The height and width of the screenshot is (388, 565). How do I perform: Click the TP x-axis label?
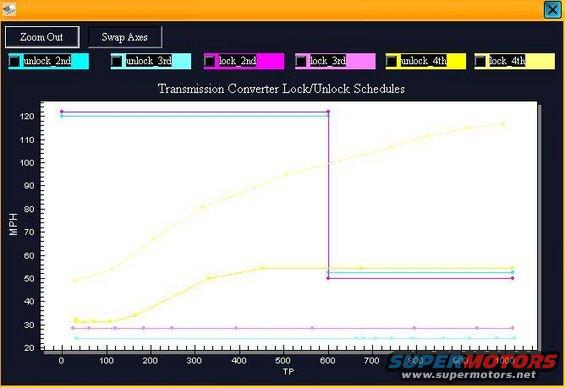pos(288,371)
